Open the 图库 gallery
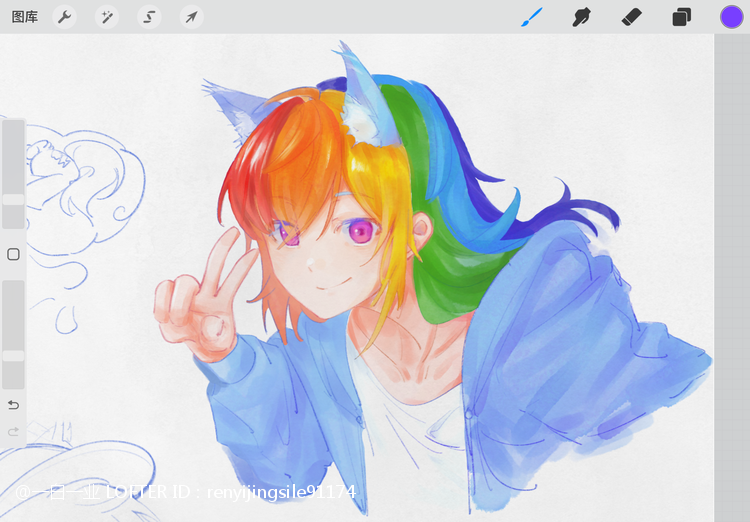 click(x=24, y=17)
